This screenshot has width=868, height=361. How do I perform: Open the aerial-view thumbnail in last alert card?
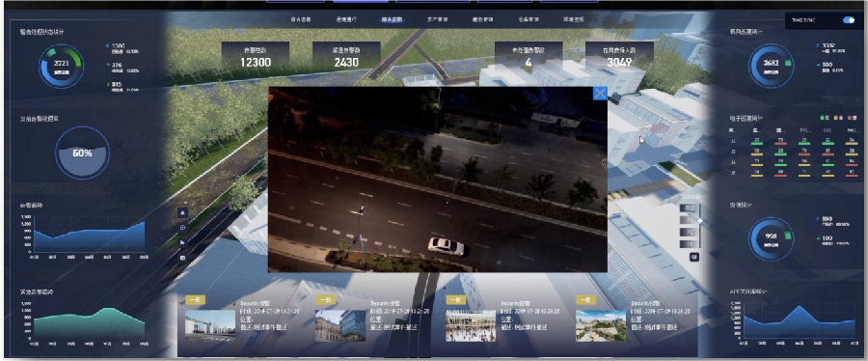coord(601,325)
